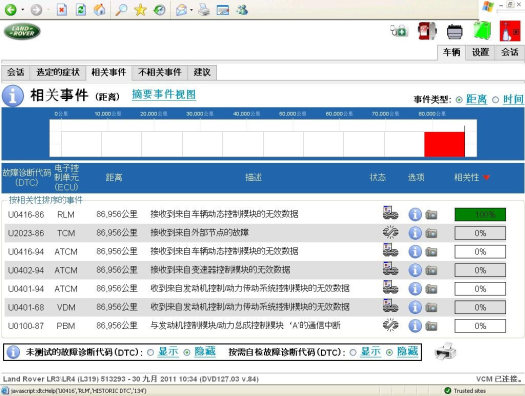Select 时间 event type radio button

click(x=496, y=100)
